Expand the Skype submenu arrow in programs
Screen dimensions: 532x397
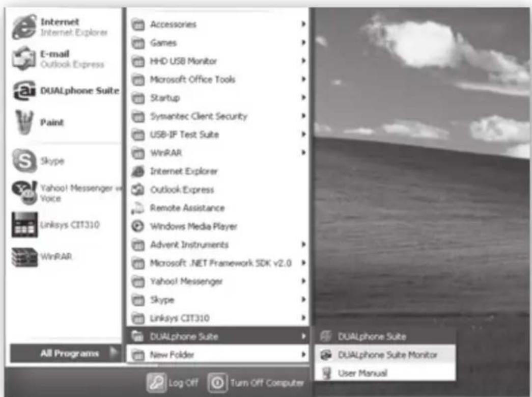coord(303,299)
